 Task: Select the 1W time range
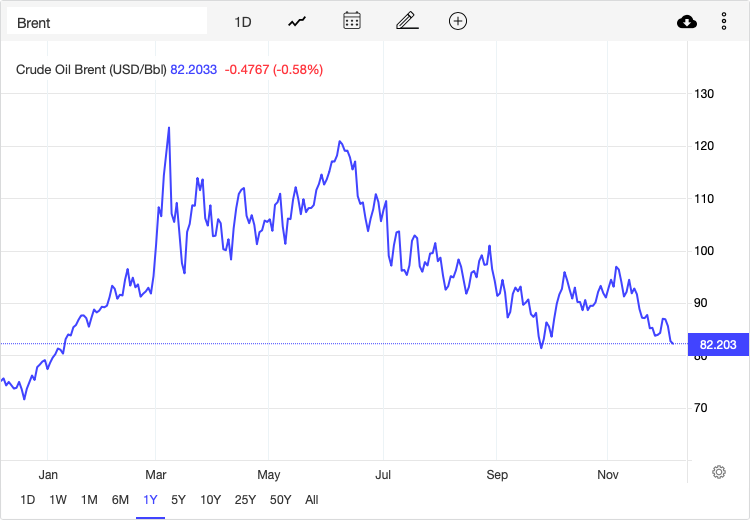(x=58, y=500)
